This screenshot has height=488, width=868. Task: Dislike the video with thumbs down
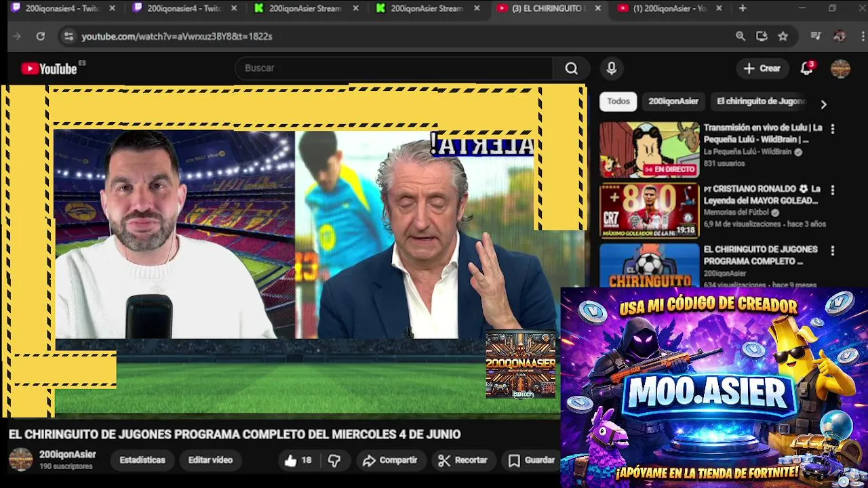point(334,460)
